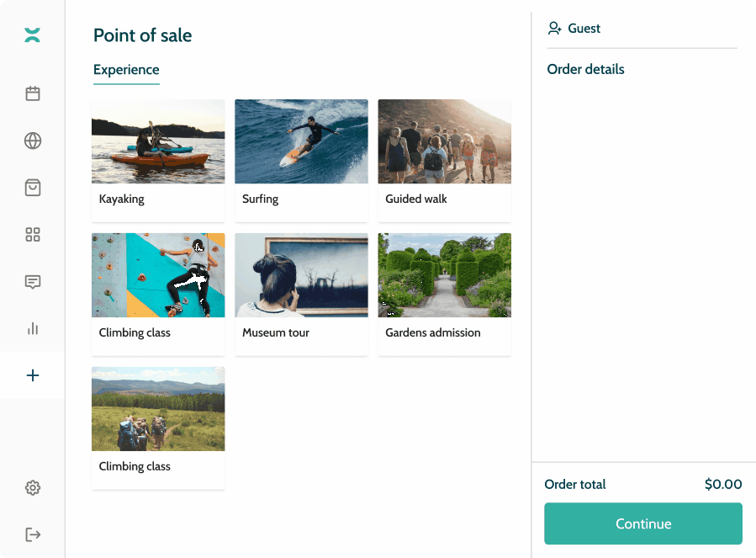The image size is (756, 558).
Task: Click the plus icon in sidebar
Action: pyautogui.click(x=33, y=375)
